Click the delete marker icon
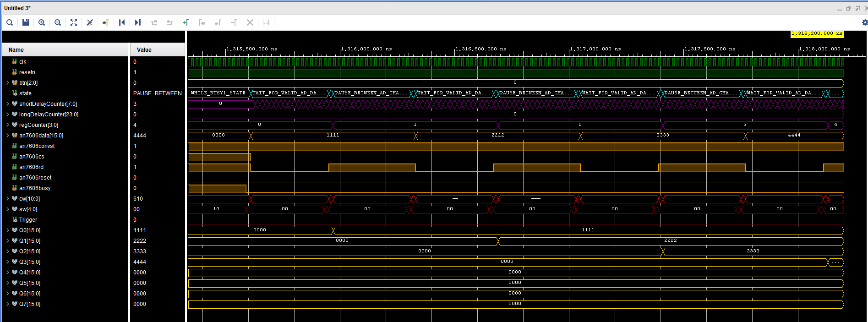868x322 pixels. (234, 22)
